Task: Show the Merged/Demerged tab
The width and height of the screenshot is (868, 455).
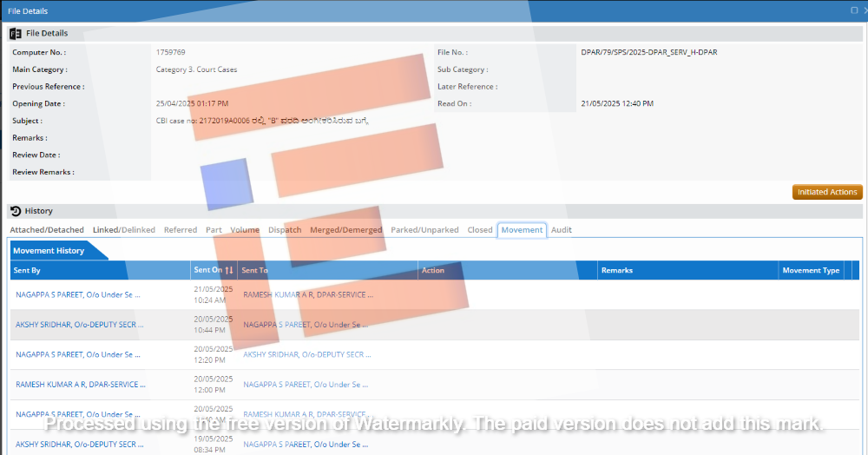Action: pos(345,230)
